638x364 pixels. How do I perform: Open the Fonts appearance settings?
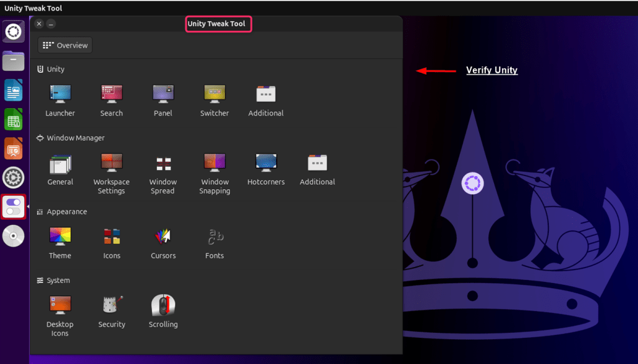point(214,236)
